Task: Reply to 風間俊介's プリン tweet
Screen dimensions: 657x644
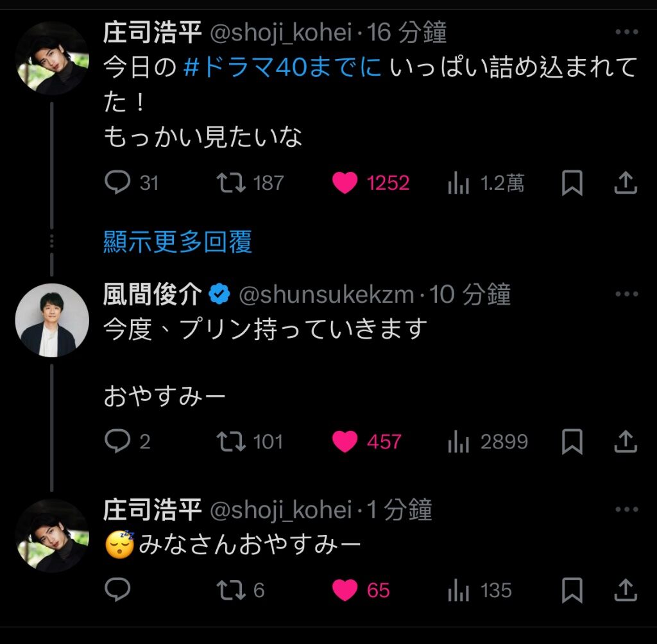Action: pyautogui.click(x=117, y=441)
